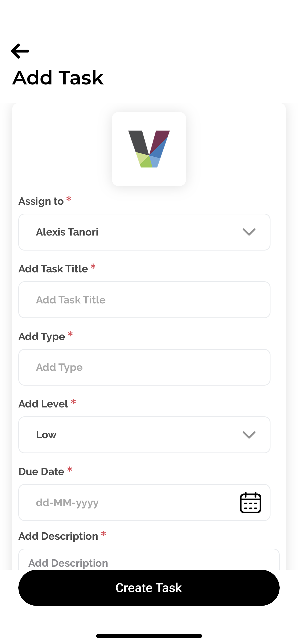This screenshot has width=298, height=644.
Task: Select the Due Date text field
Action: pyautogui.click(x=127, y=502)
